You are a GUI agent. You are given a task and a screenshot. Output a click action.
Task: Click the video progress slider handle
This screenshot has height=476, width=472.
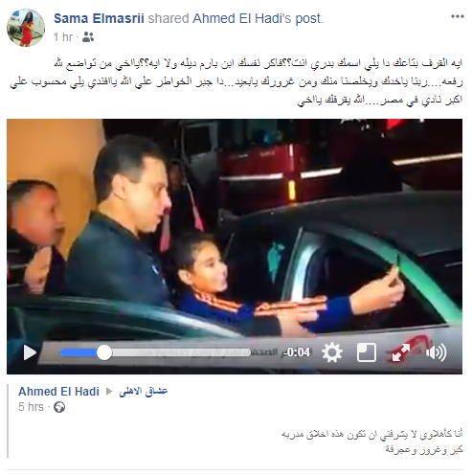pyautogui.click(x=104, y=352)
